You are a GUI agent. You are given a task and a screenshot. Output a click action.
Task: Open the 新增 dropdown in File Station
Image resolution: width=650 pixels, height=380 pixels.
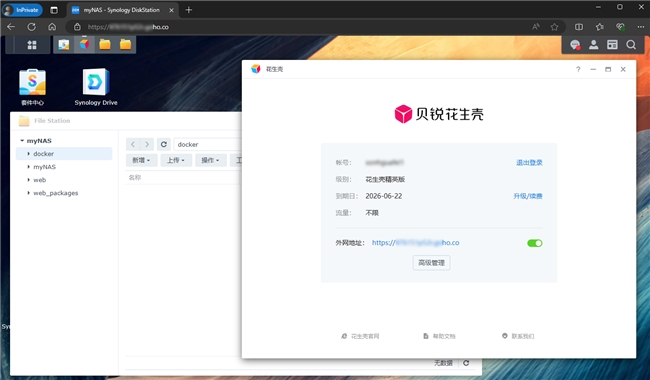coord(141,160)
